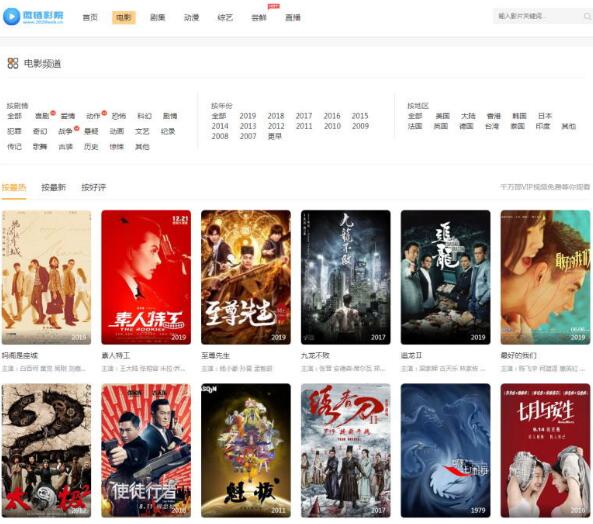Open the 太极2 movie poster
The height and width of the screenshot is (524, 593).
coord(46,450)
